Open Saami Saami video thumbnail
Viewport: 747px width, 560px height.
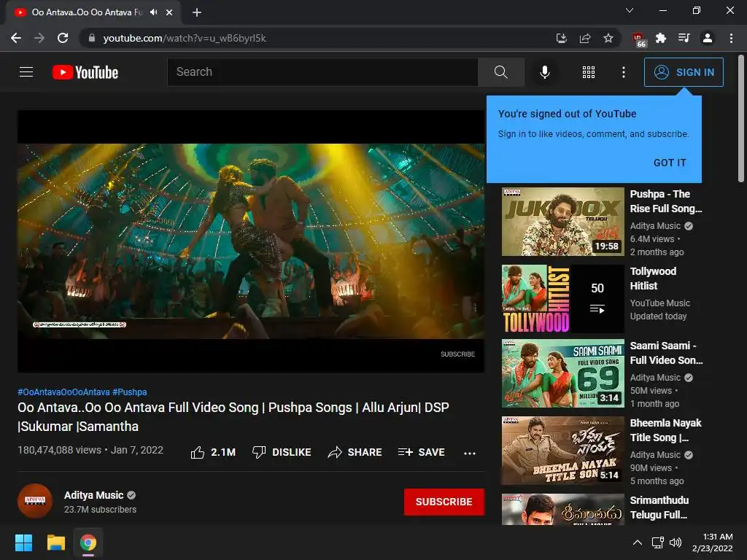click(562, 373)
